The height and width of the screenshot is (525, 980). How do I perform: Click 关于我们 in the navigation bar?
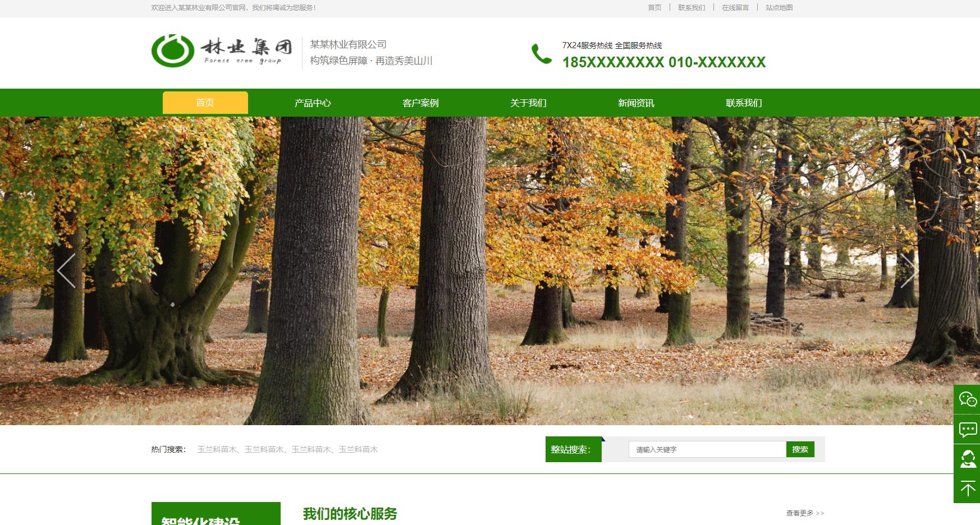(528, 102)
